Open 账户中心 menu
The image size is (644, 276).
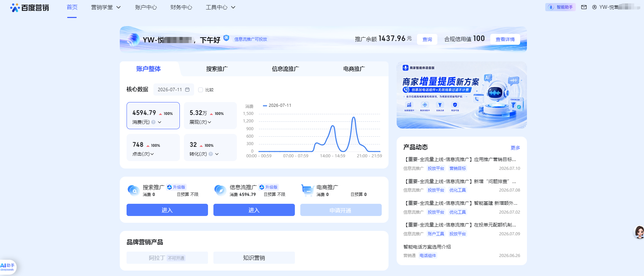click(x=146, y=7)
